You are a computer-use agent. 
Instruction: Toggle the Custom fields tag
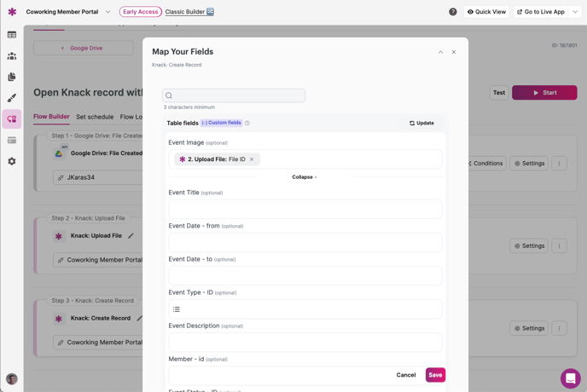tap(221, 123)
